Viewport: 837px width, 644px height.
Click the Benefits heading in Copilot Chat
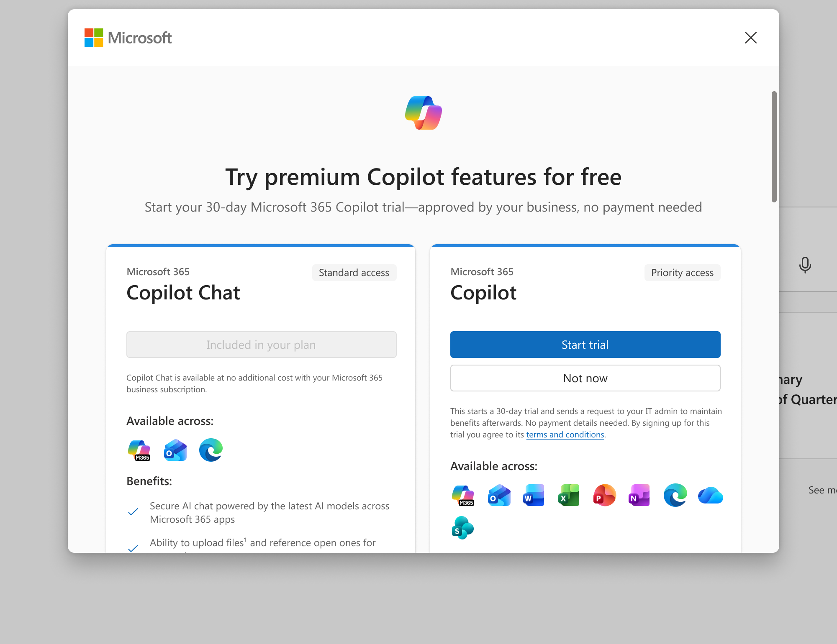(x=149, y=481)
